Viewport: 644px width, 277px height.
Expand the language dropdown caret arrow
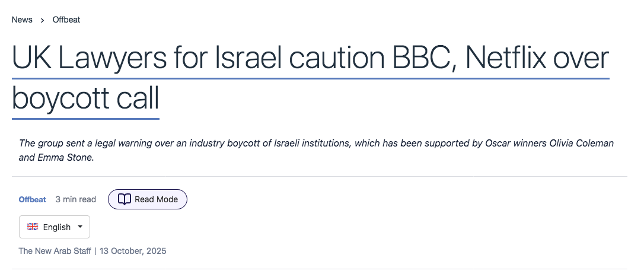(x=80, y=227)
